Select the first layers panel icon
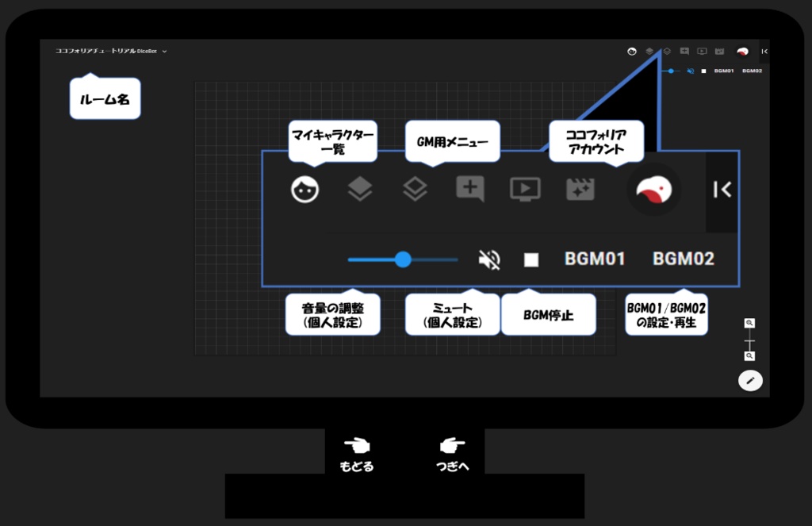 [360, 190]
